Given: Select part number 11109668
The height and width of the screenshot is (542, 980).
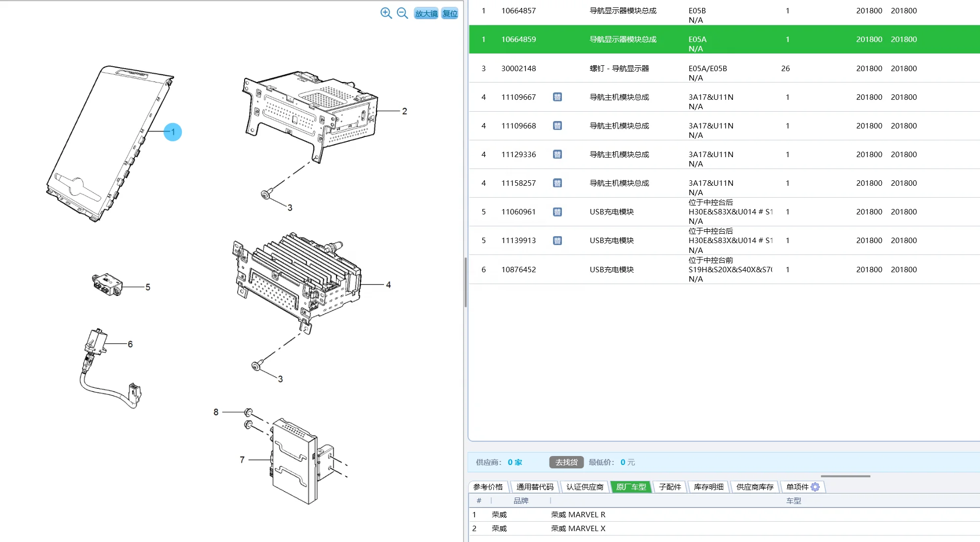Looking at the screenshot, I should point(518,125).
